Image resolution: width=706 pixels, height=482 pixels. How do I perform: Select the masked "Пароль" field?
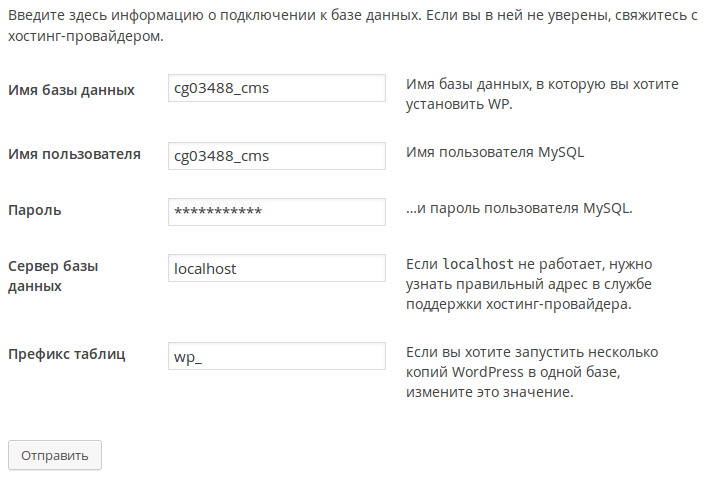pyautogui.click(x=277, y=212)
